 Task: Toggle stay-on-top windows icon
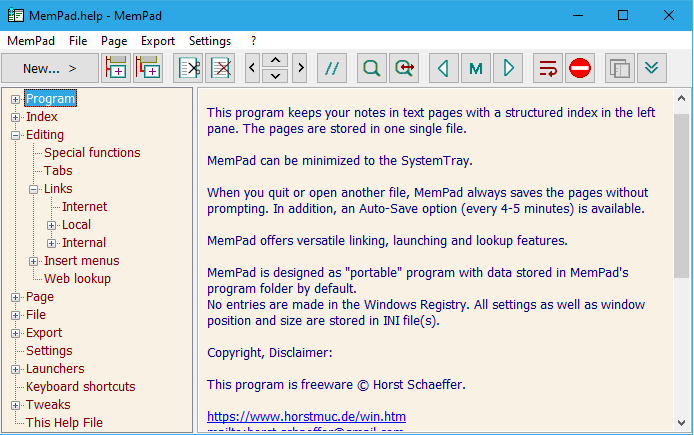tap(620, 68)
